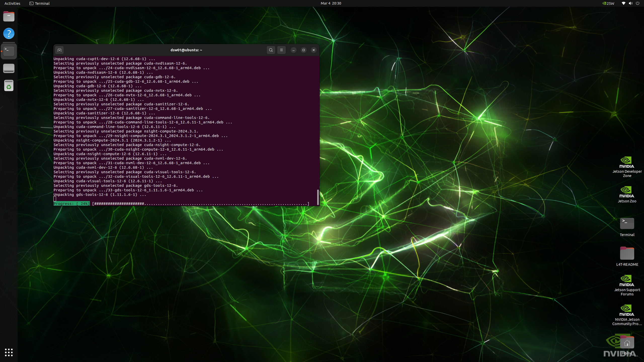Image resolution: width=644 pixels, height=362 pixels.
Task: Click the Activities button
Action: (12, 3)
